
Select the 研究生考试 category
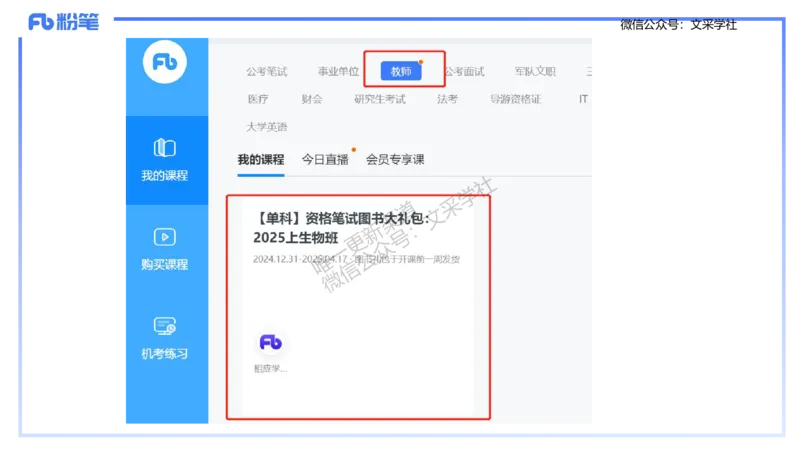point(380,99)
